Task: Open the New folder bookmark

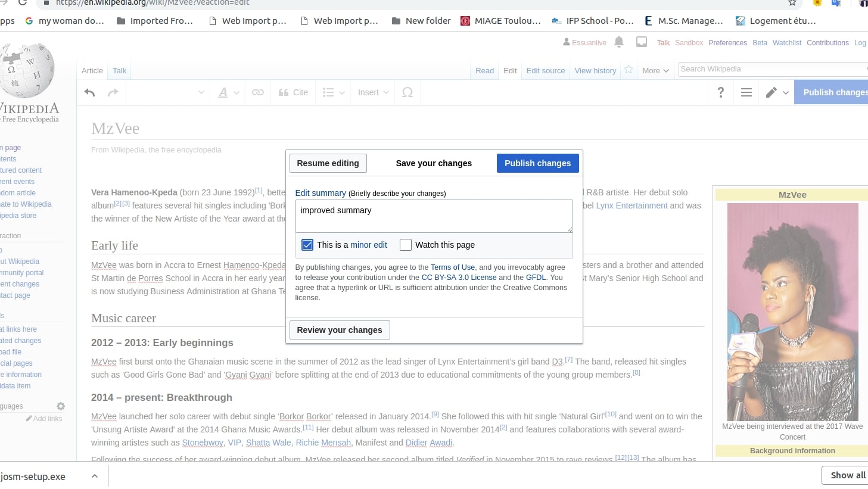Action: [421, 21]
